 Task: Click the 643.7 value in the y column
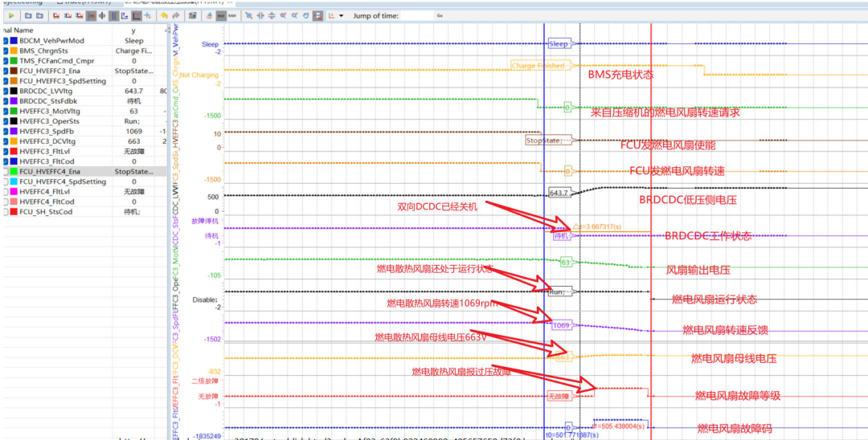pos(134,91)
